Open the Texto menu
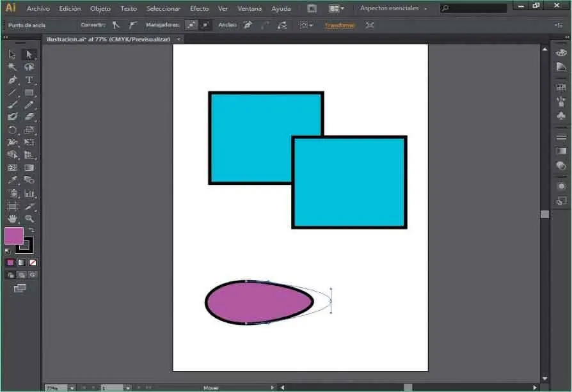Viewport: 572px width, 392px height. pyautogui.click(x=129, y=8)
